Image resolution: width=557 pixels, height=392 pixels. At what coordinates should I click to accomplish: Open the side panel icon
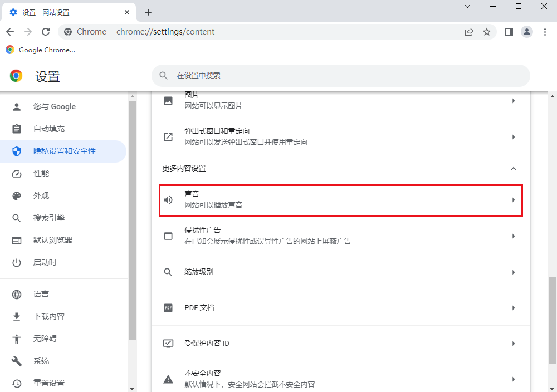[x=509, y=32]
